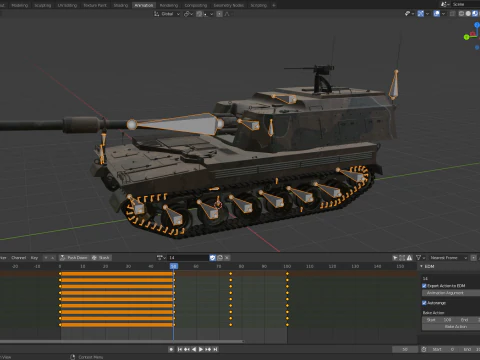Toggle viewport overlays
This screenshot has height=360, width=480.
[x=436, y=14]
